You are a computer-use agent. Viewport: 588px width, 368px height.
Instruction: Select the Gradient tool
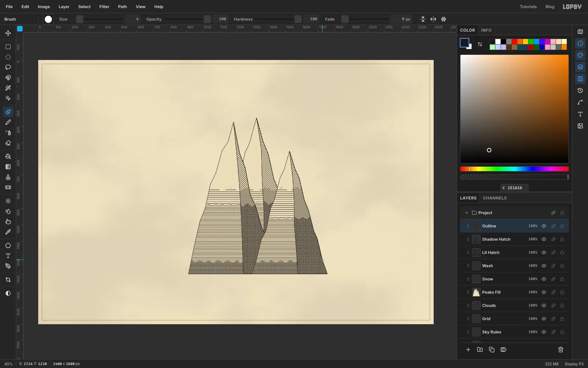8,167
